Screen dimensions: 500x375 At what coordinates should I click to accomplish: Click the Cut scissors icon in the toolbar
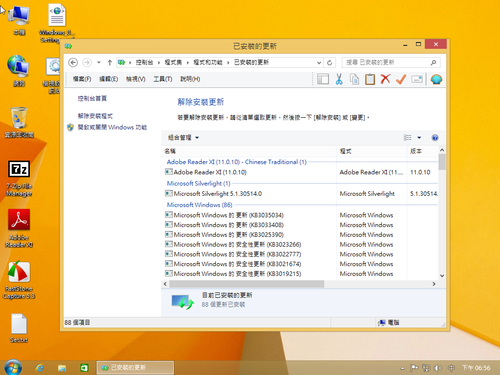[339, 79]
